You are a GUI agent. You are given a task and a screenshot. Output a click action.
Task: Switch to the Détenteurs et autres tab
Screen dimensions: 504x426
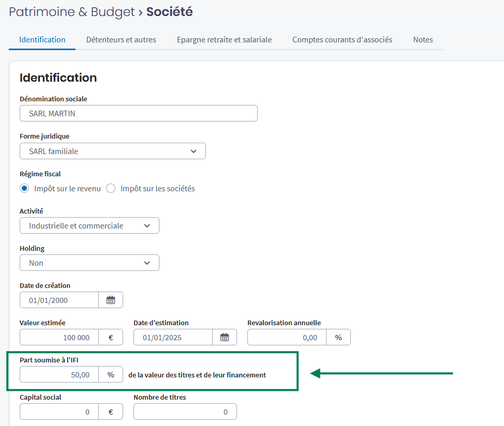[121, 40]
